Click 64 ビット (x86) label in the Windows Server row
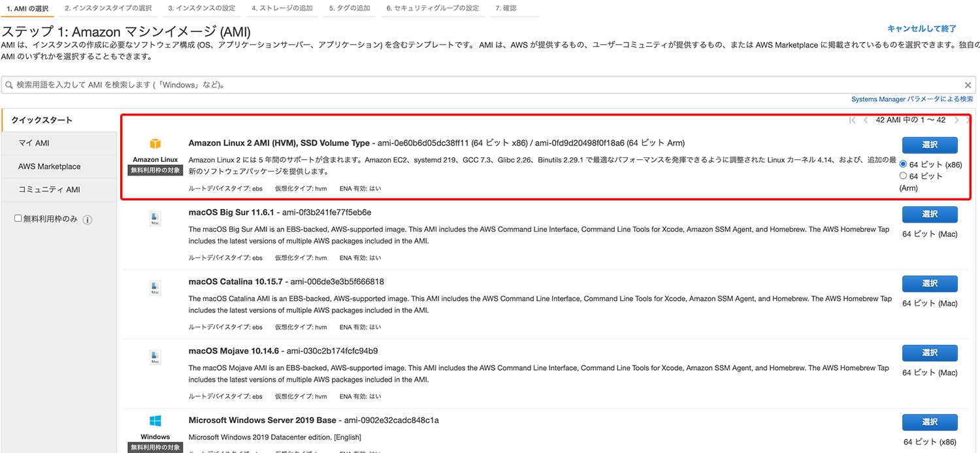Screen dimensions: 980x453 point(930,442)
